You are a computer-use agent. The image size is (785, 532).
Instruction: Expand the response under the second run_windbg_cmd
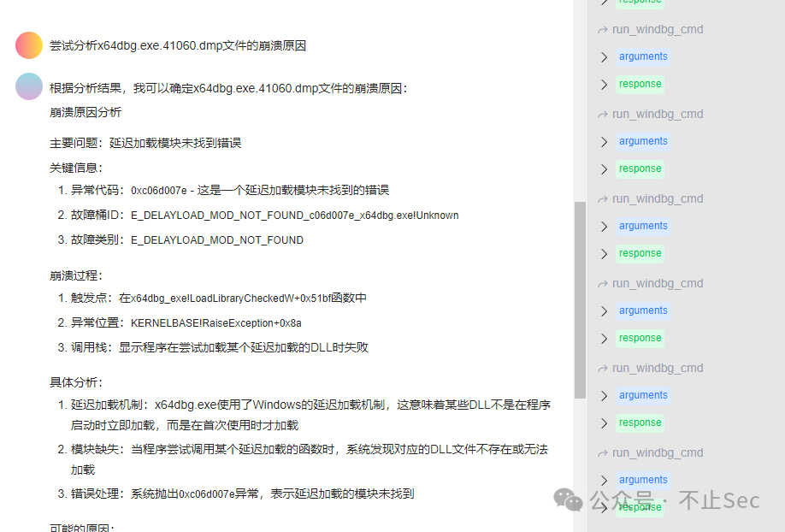(x=605, y=168)
